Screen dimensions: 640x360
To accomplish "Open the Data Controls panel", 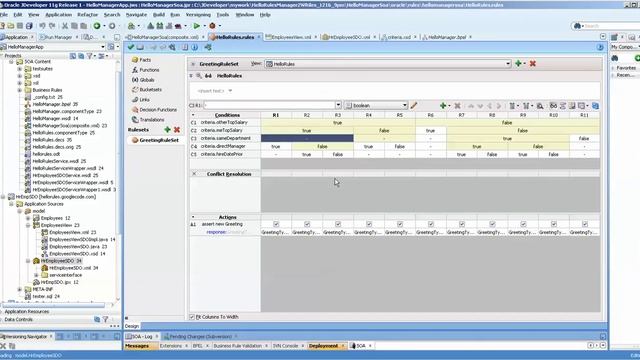I will pos(18,320).
